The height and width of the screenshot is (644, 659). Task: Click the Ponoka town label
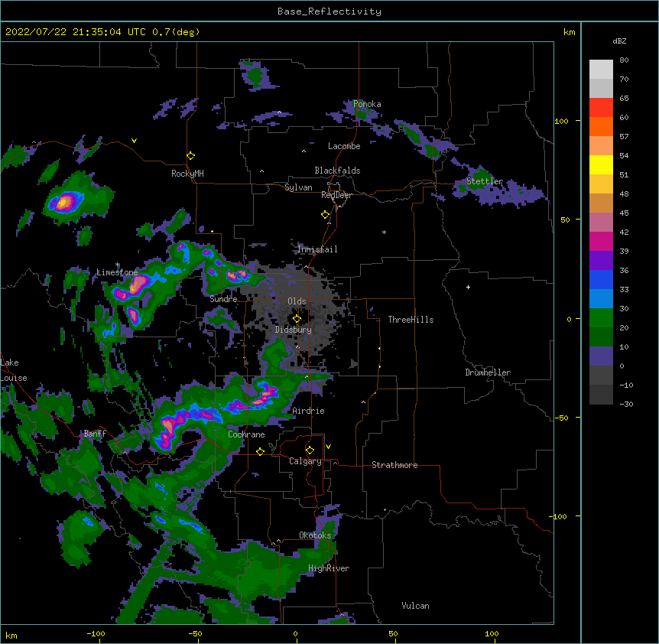click(367, 104)
